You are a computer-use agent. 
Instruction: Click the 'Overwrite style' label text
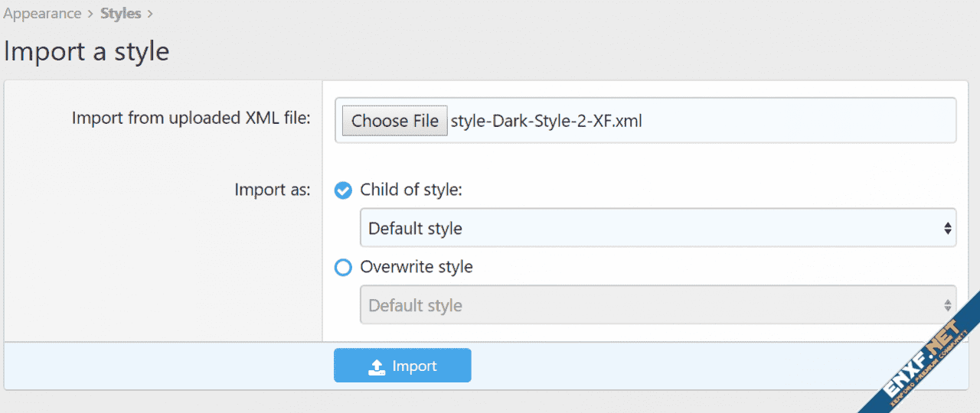tap(416, 267)
